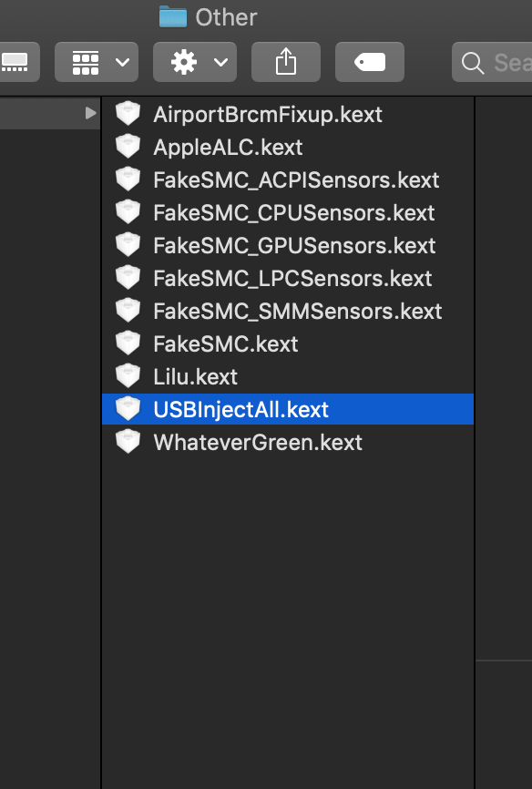The height and width of the screenshot is (789, 532).
Task: Click FakeSMC_CPUSensors.kext kext icon
Action: (x=128, y=212)
